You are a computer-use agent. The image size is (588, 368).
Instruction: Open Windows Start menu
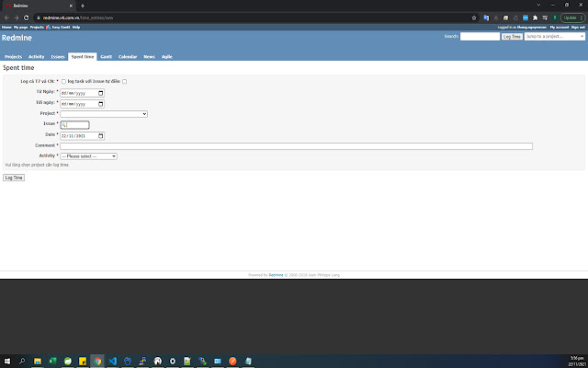pos(6,362)
